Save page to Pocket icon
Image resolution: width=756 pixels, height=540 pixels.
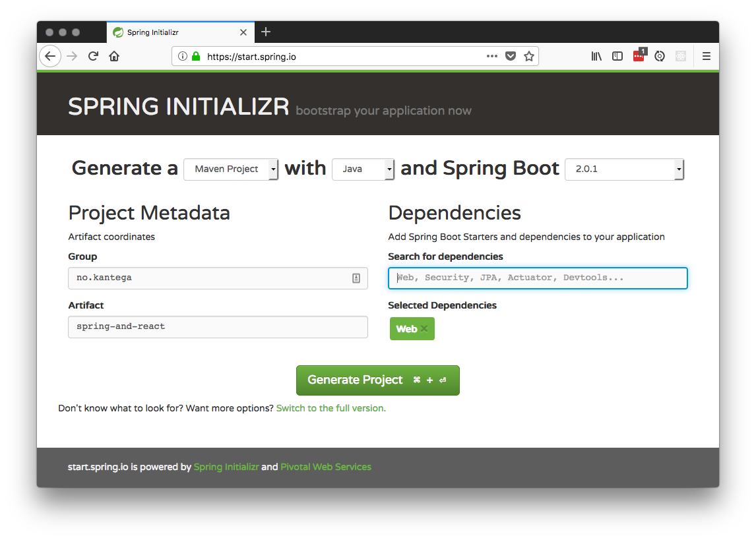pos(511,56)
